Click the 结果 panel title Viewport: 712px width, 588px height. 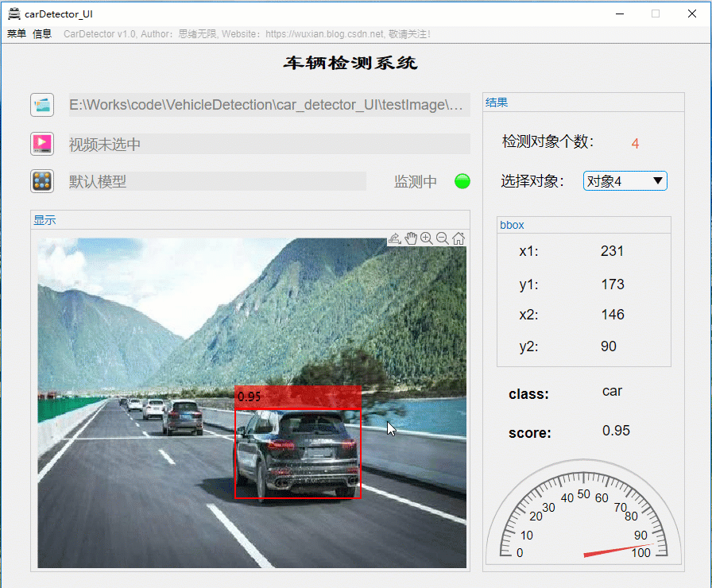[x=497, y=103]
